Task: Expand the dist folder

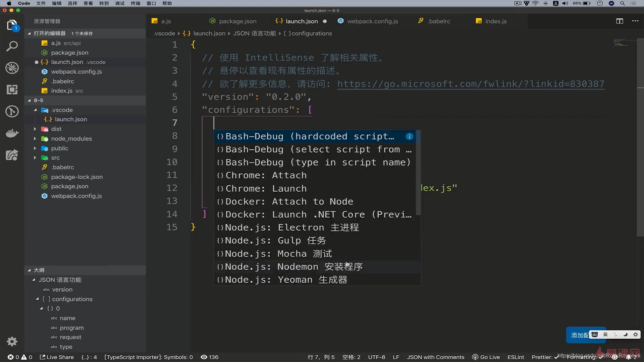Action: [35, 129]
